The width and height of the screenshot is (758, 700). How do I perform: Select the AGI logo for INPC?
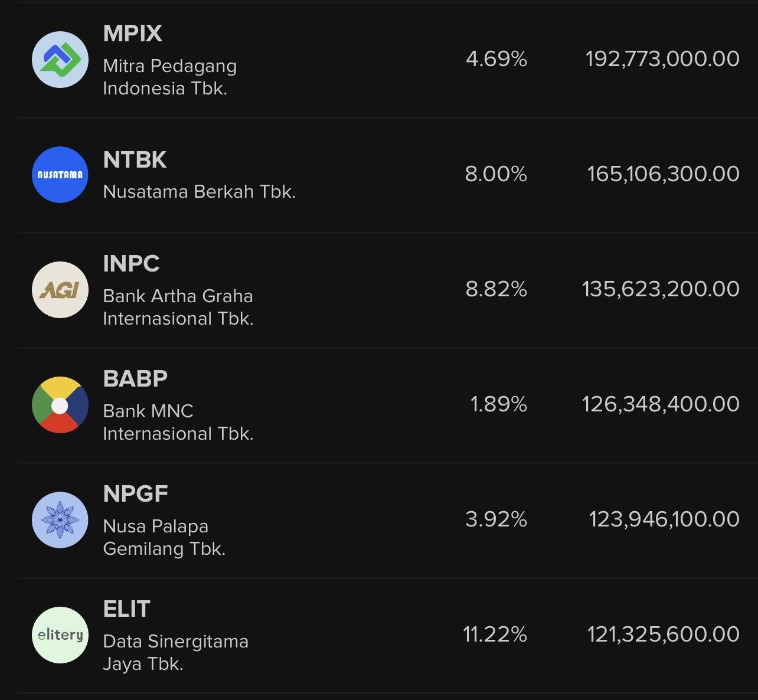coord(60,290)
